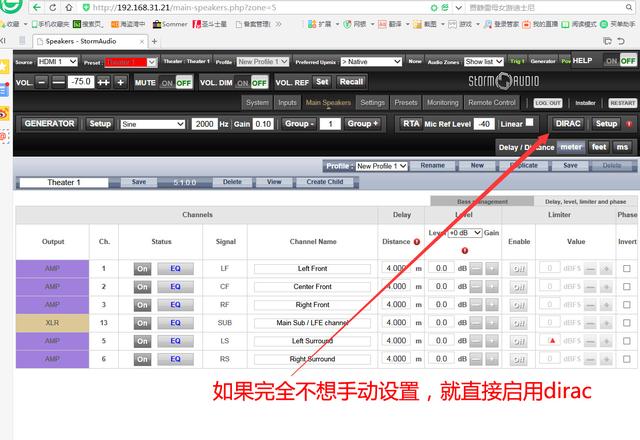Image resolution: width=640 pixels, height=440 pixels.
Task: Check Invert phase for Main Sub
Action: pos(627,323)
